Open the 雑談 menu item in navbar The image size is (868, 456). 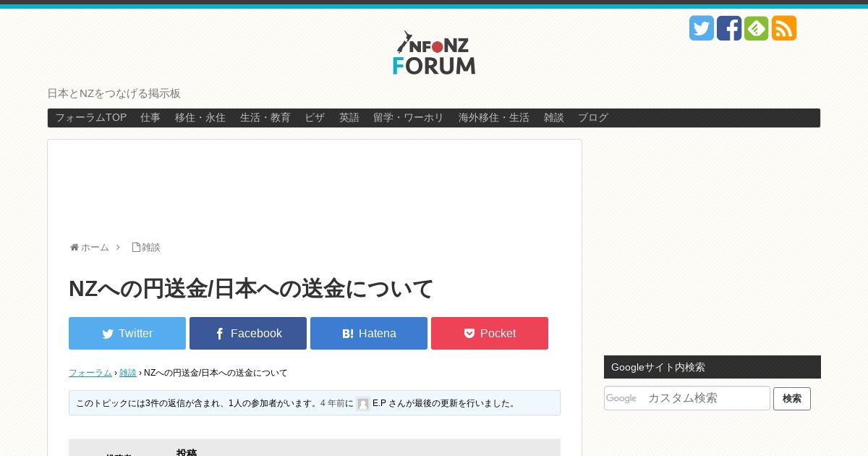click(x=554, y=118)
